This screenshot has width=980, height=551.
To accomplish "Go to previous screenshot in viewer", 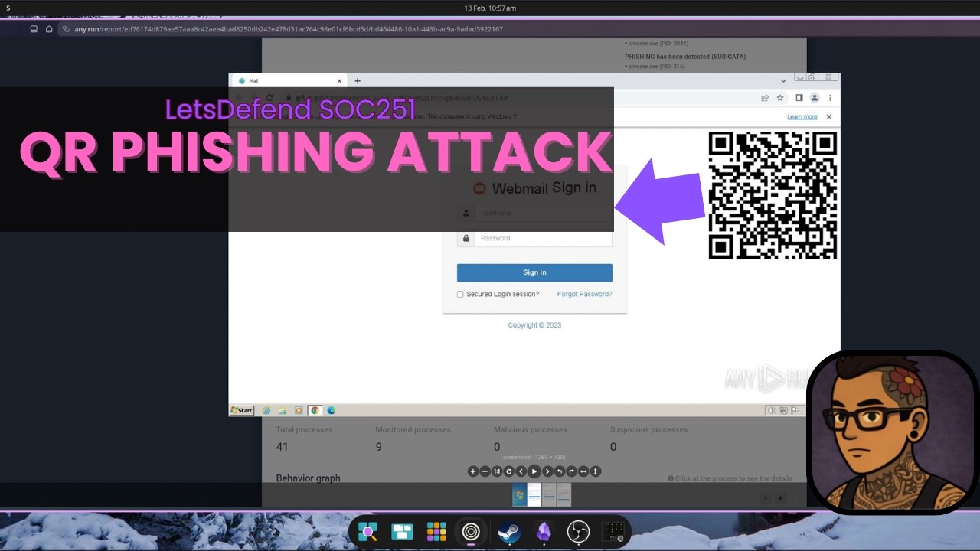I will click(521, 471).
